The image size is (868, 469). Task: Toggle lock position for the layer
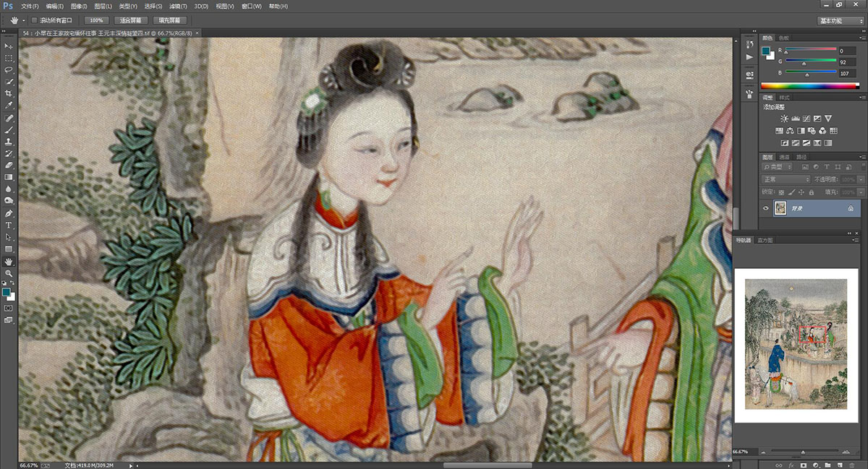(800, 192)
